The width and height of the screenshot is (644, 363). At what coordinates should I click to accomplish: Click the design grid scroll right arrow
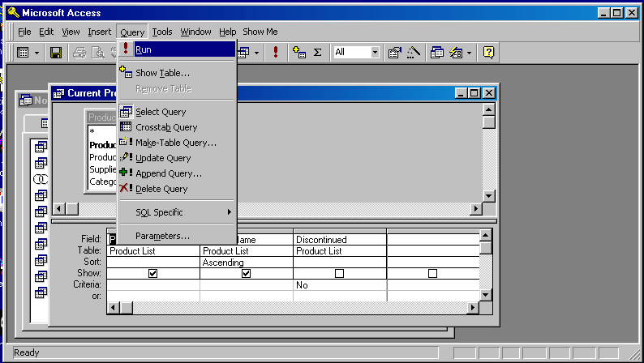pyautogui.click(x=473, y=307)
